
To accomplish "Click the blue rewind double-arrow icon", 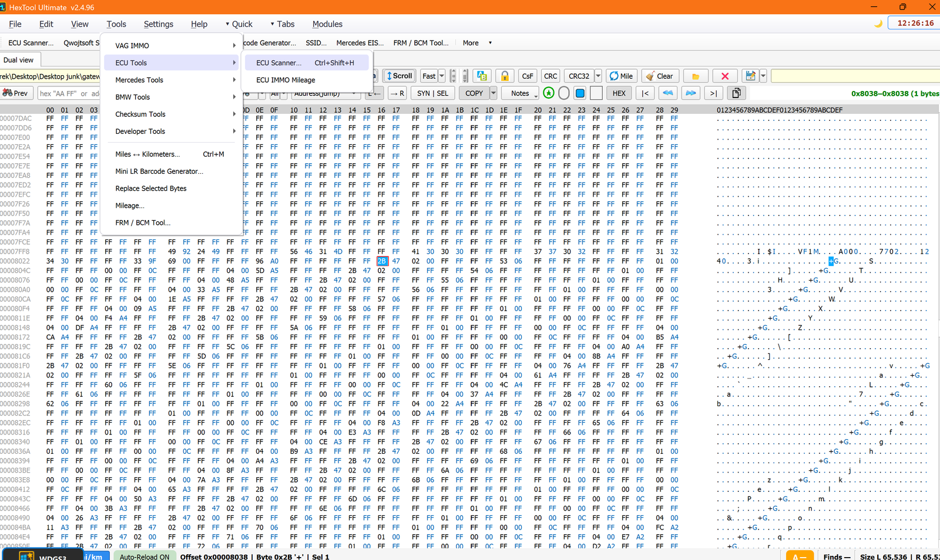I will click(x=668, y=93).
